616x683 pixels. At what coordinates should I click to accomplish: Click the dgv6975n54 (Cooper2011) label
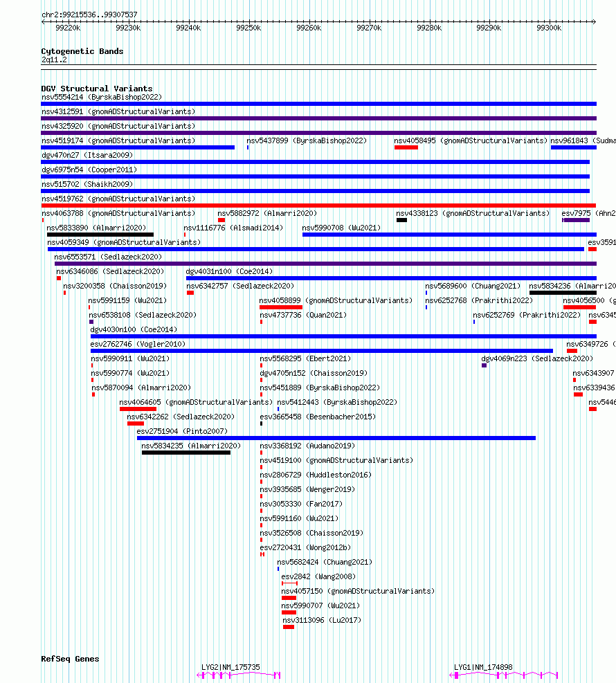[x=89, y=170]
